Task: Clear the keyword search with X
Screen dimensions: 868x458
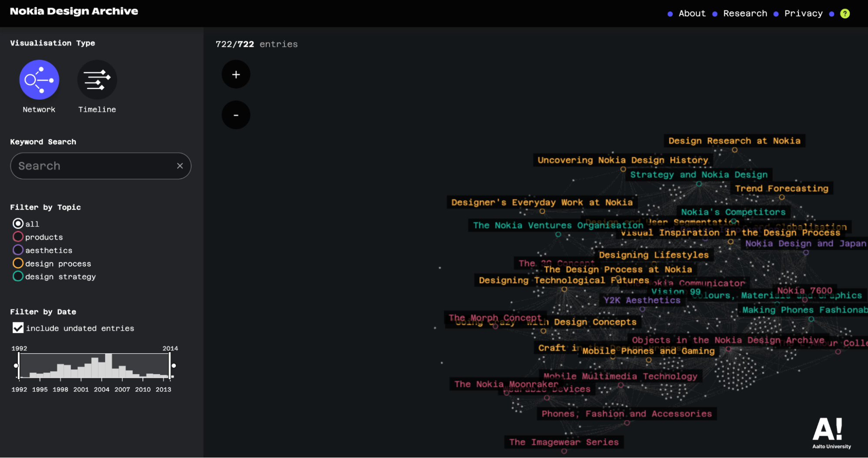Action: 180,166
